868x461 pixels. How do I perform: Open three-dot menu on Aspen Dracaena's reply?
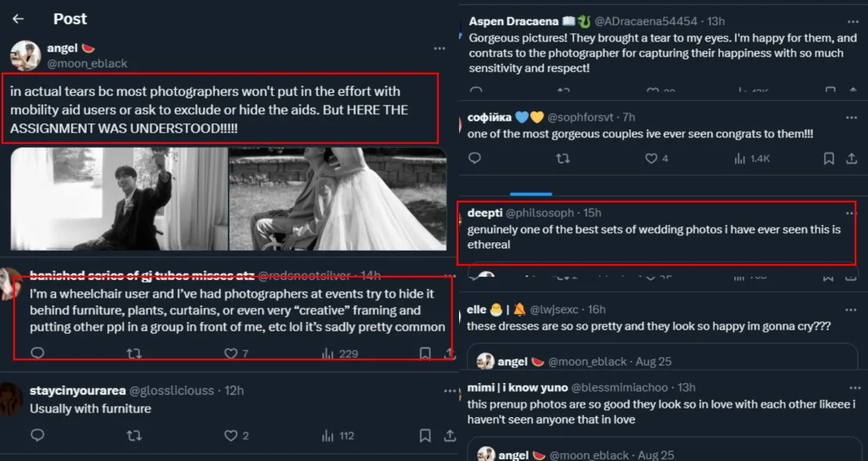(x=852, y=21)
